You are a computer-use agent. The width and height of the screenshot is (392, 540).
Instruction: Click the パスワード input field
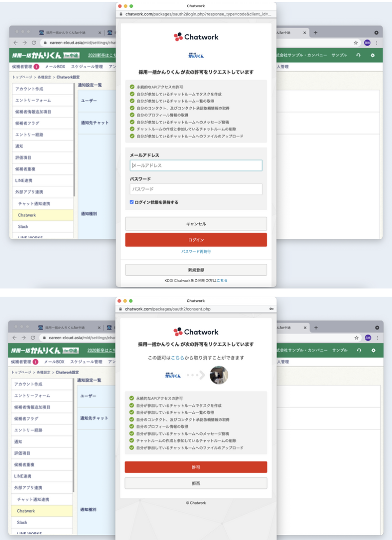click(x=196, y=189)
